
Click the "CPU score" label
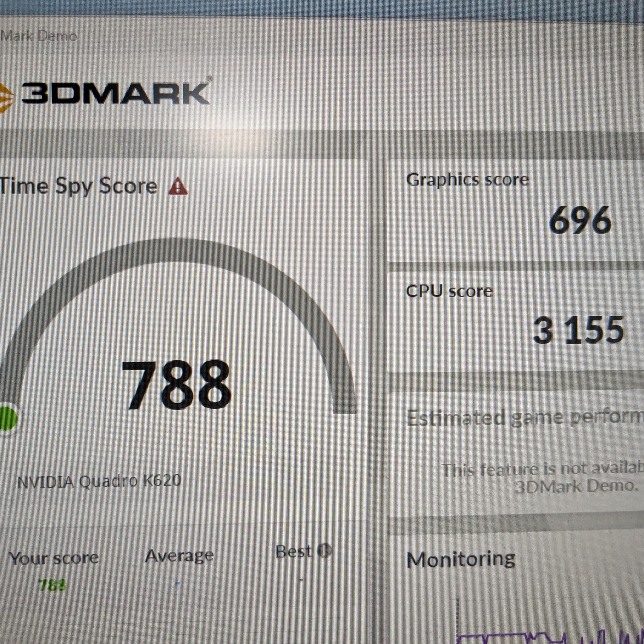(449, 291)
